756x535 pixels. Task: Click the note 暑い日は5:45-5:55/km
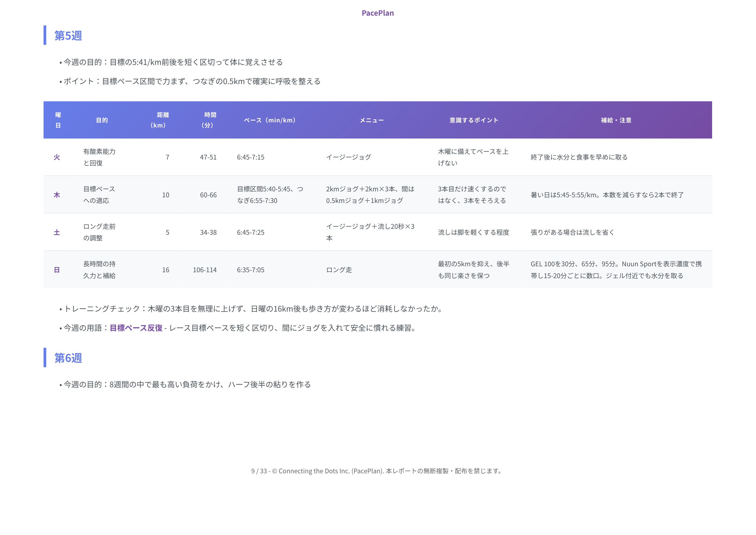(x=607, y=195)
